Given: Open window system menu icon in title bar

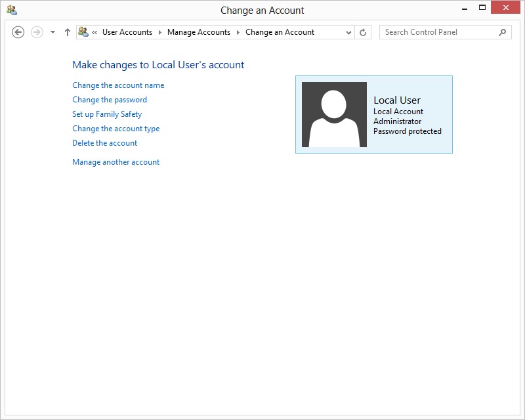Looking at the screenshot, I should pos(11,10).
